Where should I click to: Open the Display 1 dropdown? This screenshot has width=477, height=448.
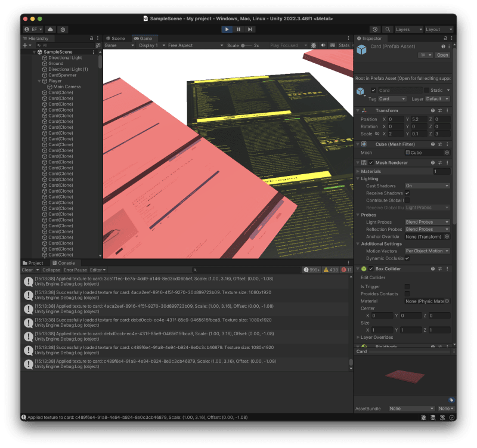(152, 45)
